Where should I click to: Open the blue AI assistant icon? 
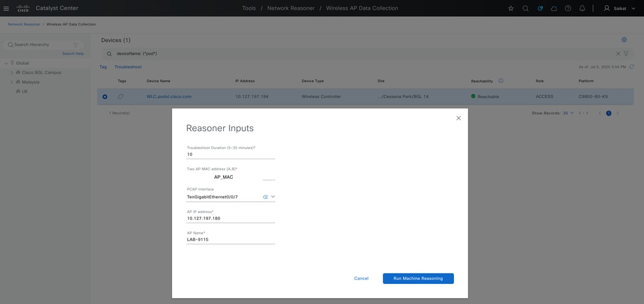(x=540, y=8)
